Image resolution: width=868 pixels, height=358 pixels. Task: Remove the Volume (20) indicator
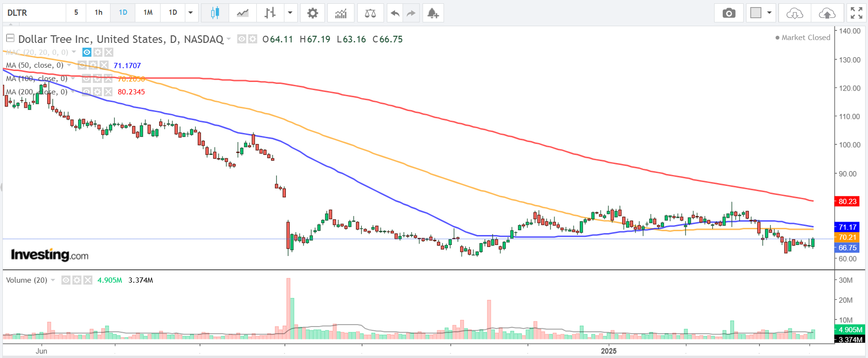[88, 280]
